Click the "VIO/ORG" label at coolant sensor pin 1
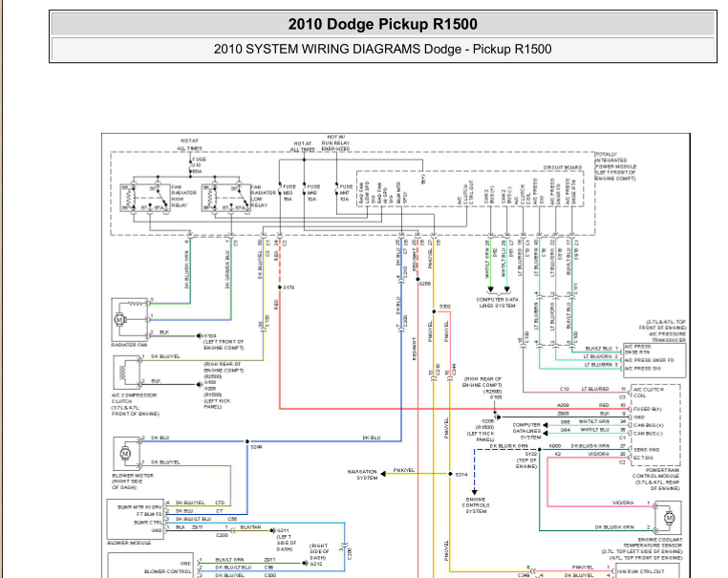This screenshot has width=728, height=578. 623,503
